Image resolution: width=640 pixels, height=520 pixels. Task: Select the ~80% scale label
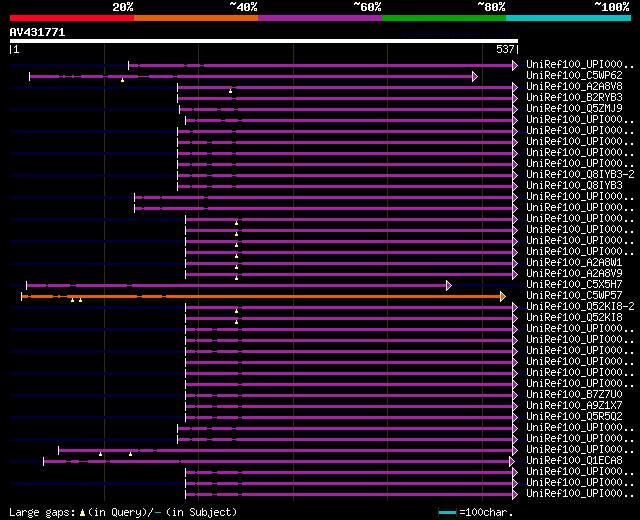point(491,7)
